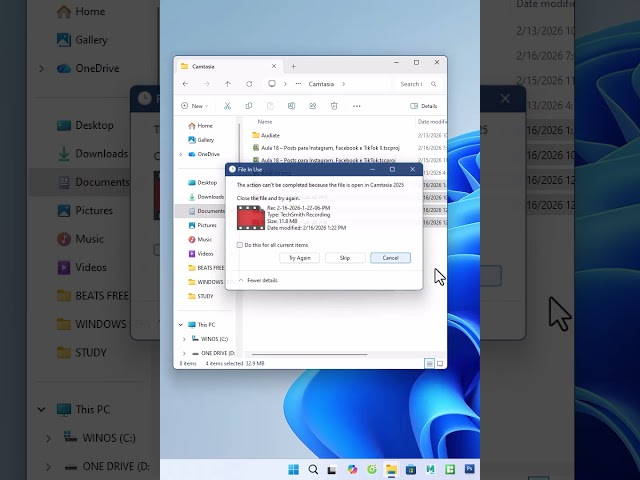
Task: Open Home in the navigation pane
Action: click(x=200, y=126)
